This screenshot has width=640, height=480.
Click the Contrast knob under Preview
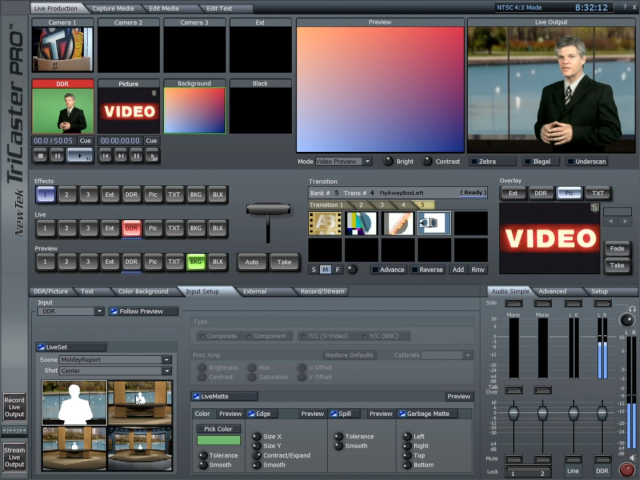point(428,161)
